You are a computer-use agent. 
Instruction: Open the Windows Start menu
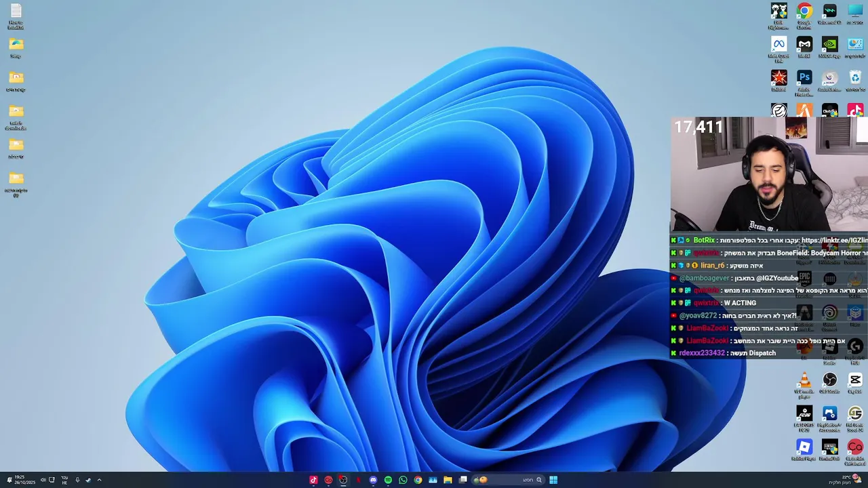point(553,480)
